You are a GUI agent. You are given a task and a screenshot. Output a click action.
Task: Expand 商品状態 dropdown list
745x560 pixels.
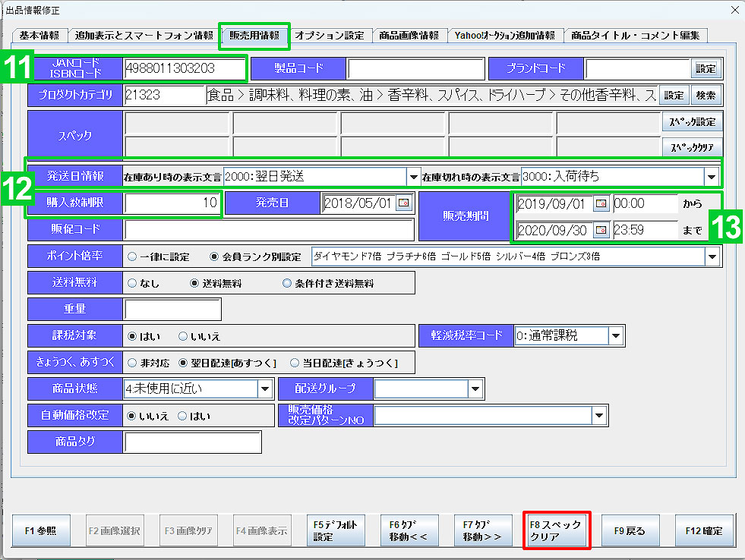point(265,389)
